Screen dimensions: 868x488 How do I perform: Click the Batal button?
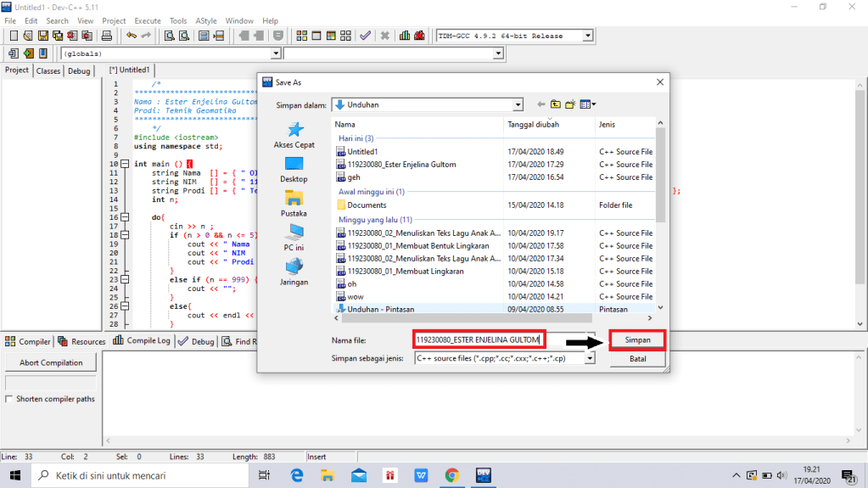coord(637,359)
